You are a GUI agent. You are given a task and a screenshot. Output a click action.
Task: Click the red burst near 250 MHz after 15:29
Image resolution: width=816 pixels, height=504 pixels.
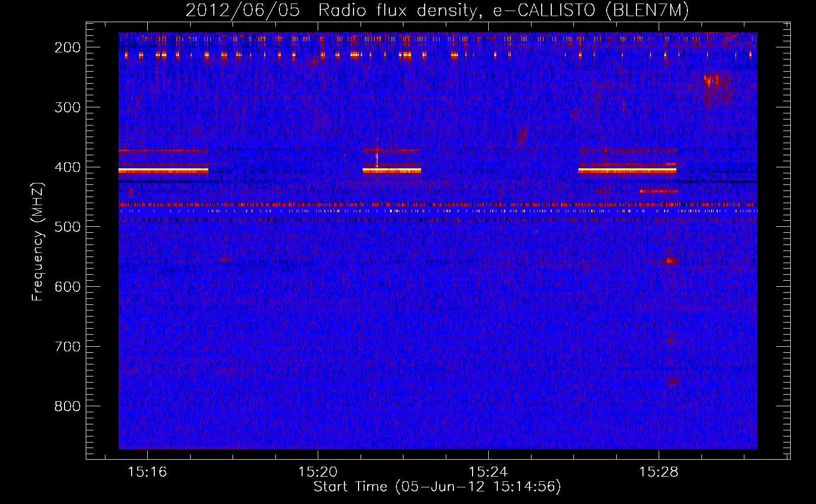713,80
